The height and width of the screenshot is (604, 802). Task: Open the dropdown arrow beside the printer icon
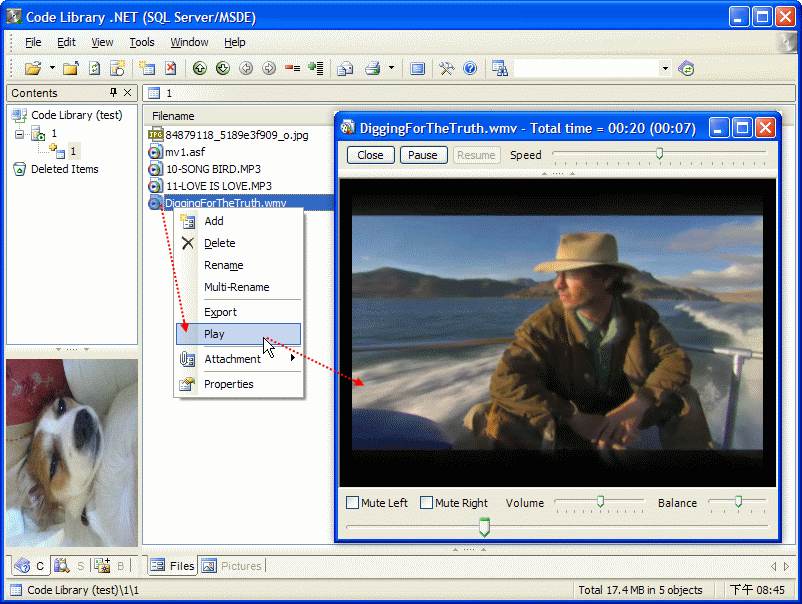(391, 68)
